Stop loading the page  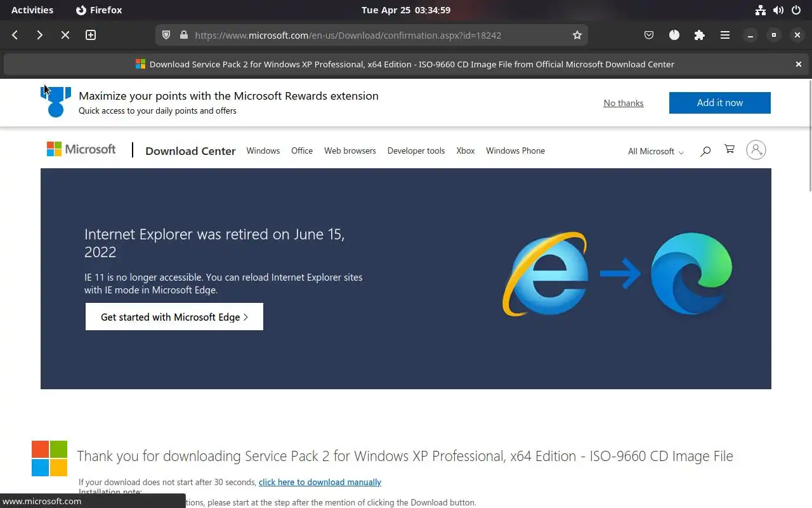point(65,35)
